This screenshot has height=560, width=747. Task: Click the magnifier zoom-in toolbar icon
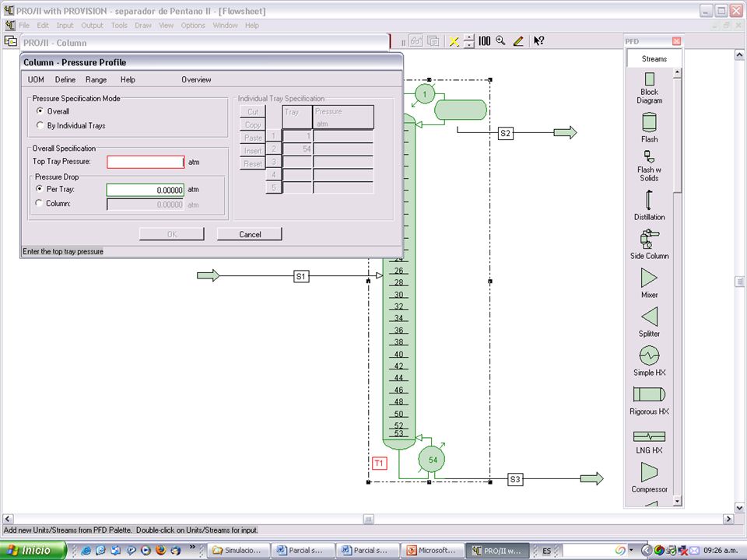pyautogui.click(x=500, y=41)
